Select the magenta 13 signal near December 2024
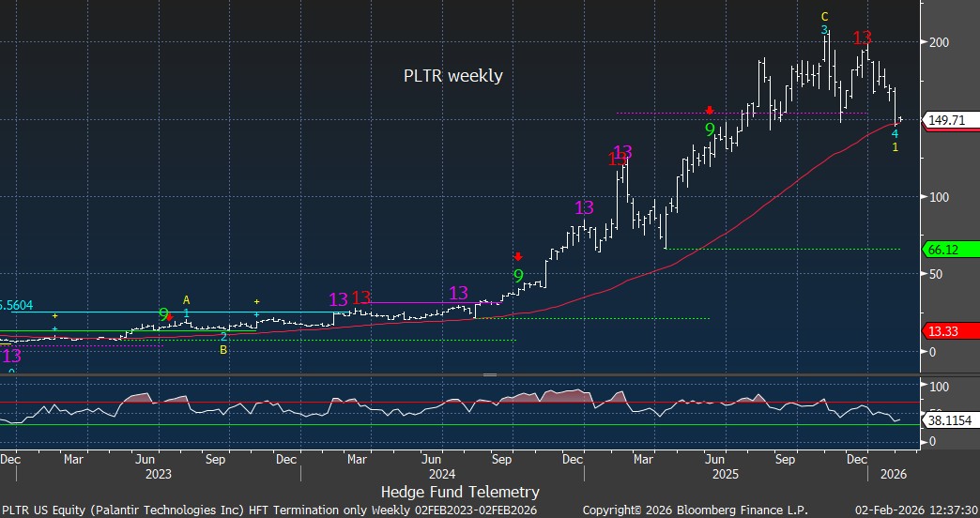The image size is (980, 518). pyautogui.click(x=584, y=208)
